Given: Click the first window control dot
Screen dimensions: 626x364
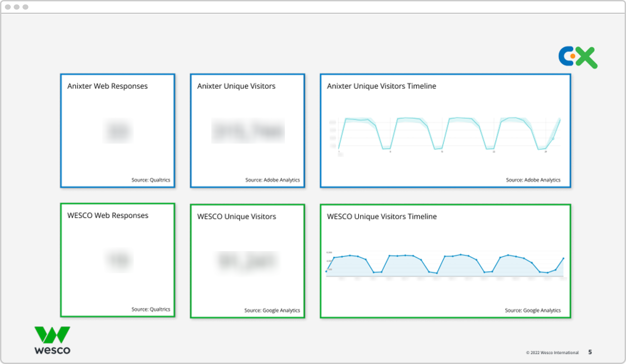Looking at the screenshot, I should [x=8, y=7].
